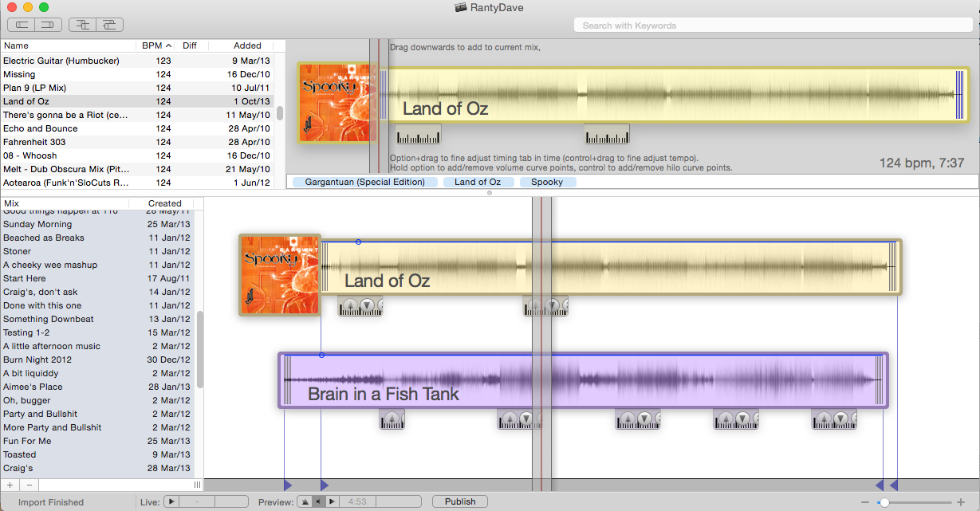Select the Burn Night 2012 mix
The height and width of the screenshot is (511, 980).
96,360
